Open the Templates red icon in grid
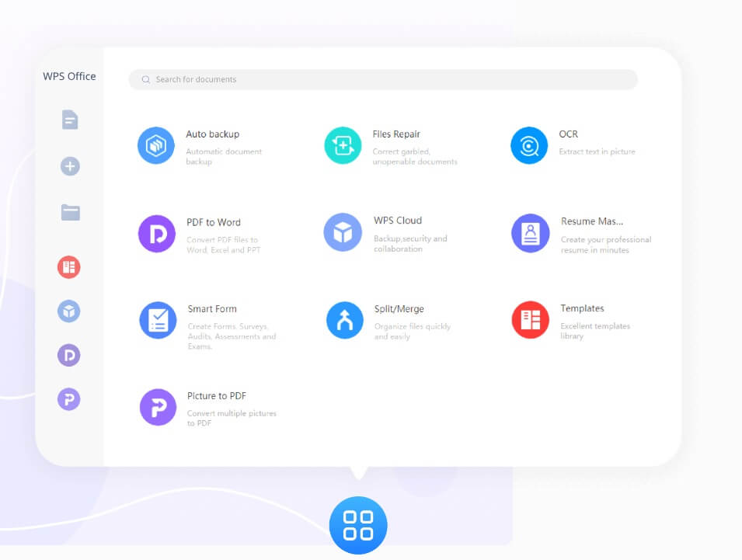Viewport: 742px width, 560px height. tap(531, 320)
